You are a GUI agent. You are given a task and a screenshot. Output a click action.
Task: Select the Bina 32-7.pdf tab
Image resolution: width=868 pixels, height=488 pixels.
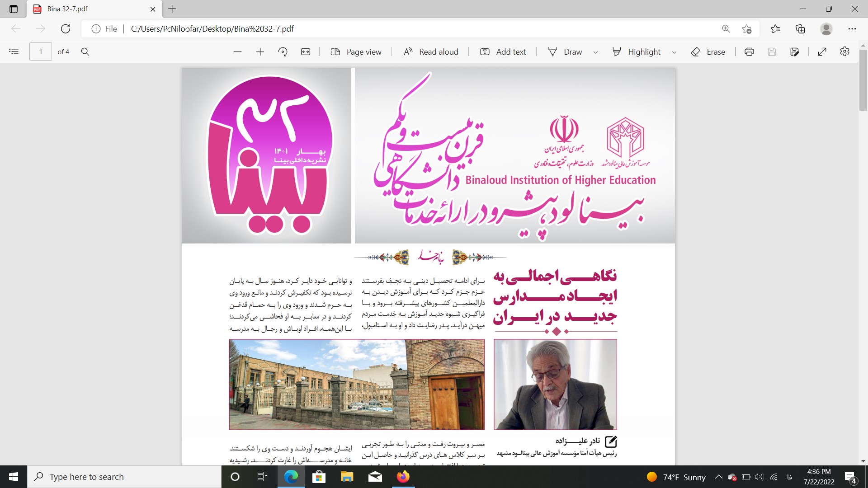(x=90, y=9)
